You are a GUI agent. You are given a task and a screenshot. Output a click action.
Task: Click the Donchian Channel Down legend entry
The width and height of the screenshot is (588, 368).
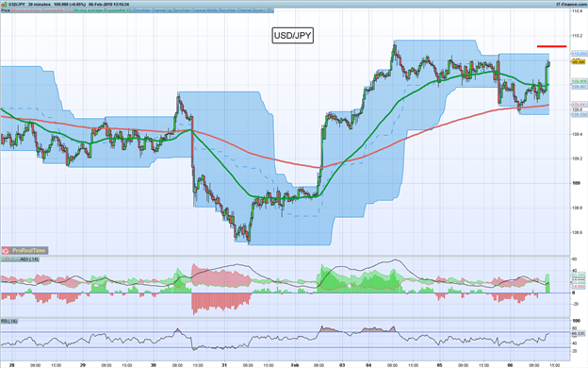[246, 10]
